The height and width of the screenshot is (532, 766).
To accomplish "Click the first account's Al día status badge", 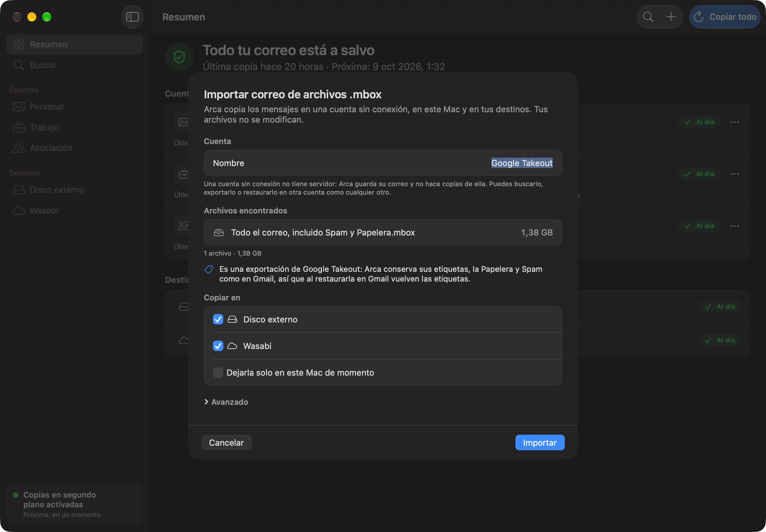I will [x=699, y=122].
